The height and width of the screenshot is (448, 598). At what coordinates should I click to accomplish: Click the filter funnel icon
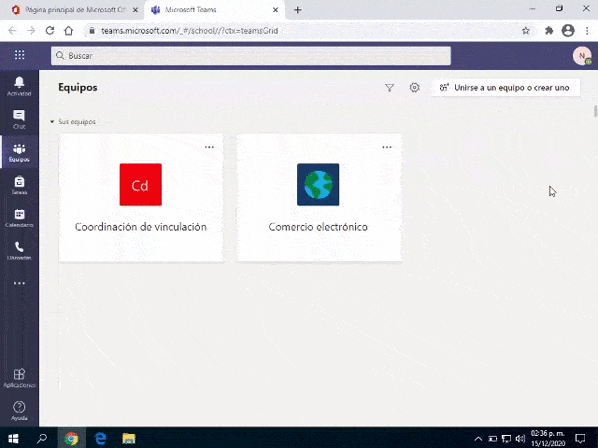[x=389, y=88]
